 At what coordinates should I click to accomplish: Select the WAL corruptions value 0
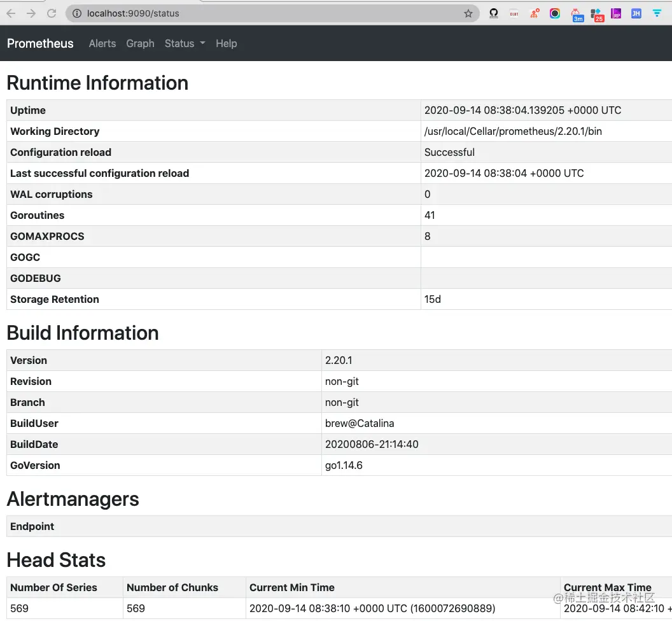tap(427, 194)
